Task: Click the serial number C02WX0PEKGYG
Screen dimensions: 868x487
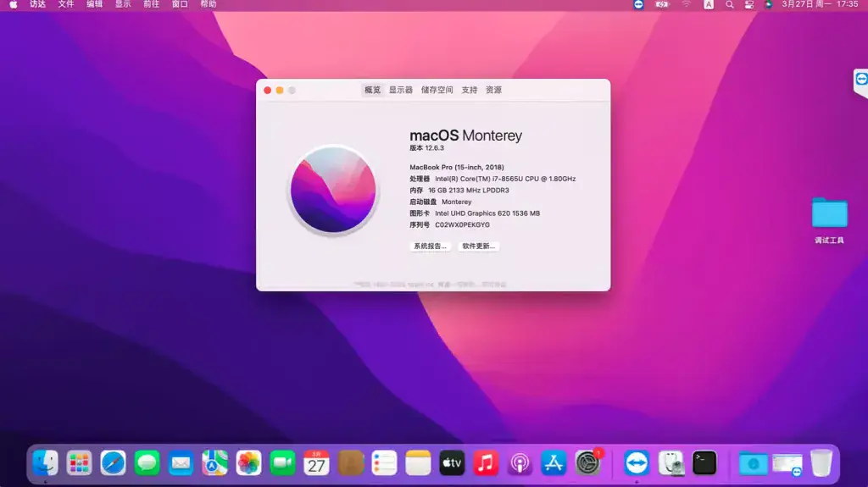Action: pyautogui.click(x=462, y=224)
